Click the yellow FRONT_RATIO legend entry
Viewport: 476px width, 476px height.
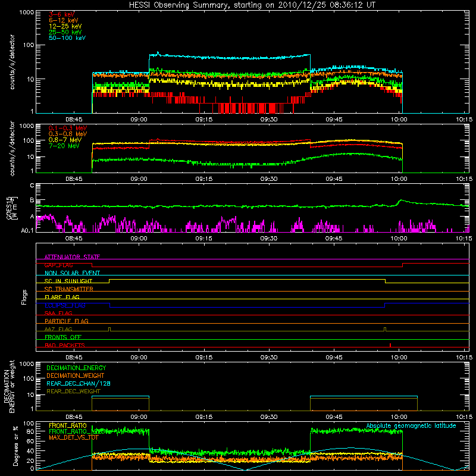click(x=68, y=425)
